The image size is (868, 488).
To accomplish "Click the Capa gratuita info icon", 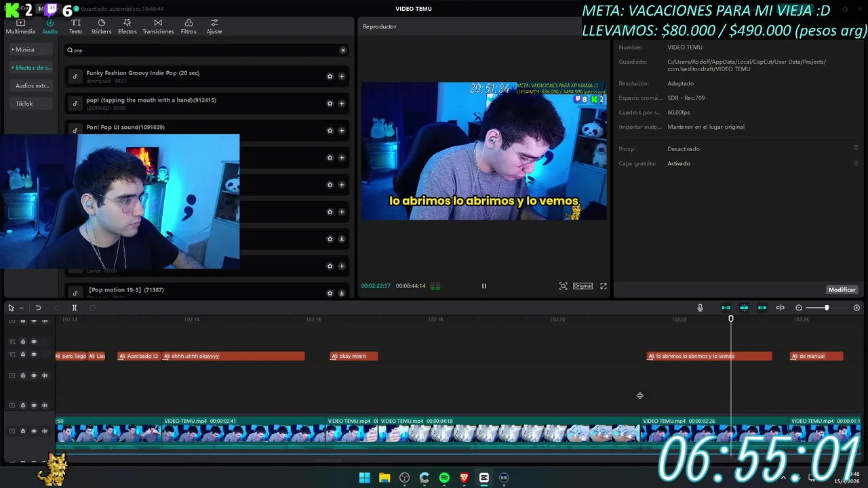I will pos(856,163).
